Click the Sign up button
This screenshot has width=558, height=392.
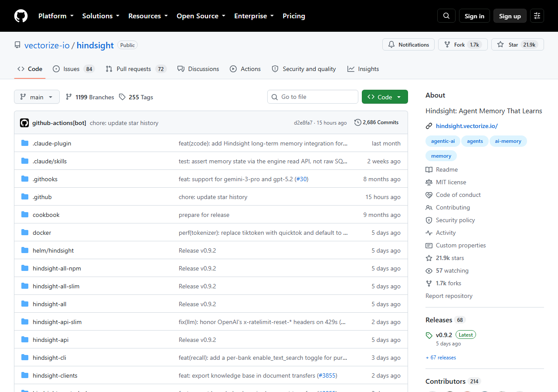pos(510,16)
